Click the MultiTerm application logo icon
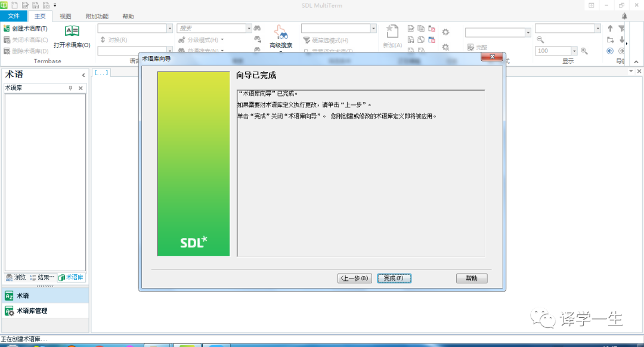Image resolution: width=644 pixels, height=347 pixels. pyautogui.click(x=4, y=5)
